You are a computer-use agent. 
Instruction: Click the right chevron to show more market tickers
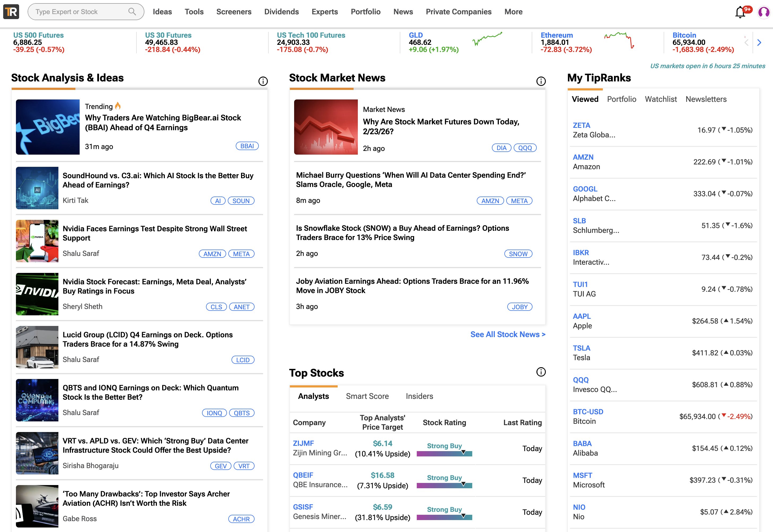click(x=759, y=42)
